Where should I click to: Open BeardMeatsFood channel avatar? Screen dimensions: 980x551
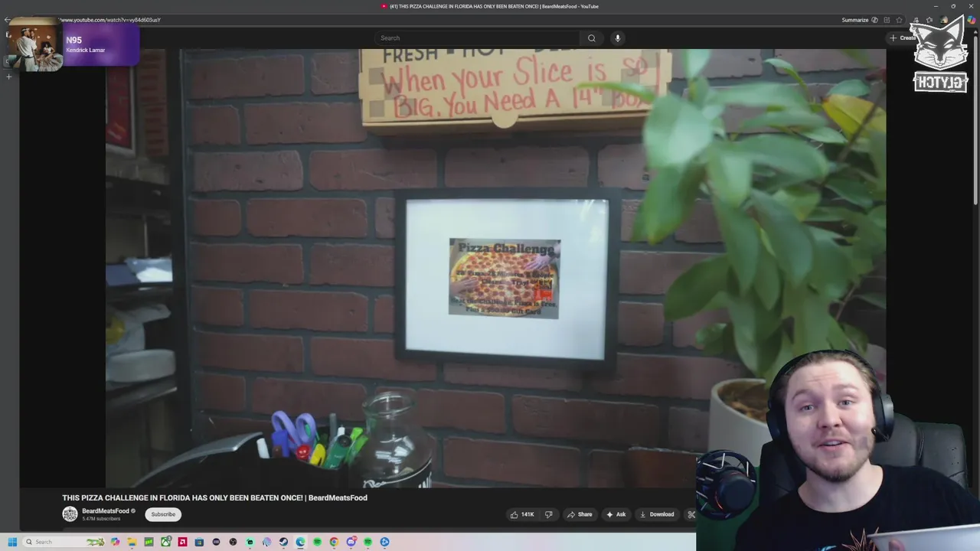point(70,514)
